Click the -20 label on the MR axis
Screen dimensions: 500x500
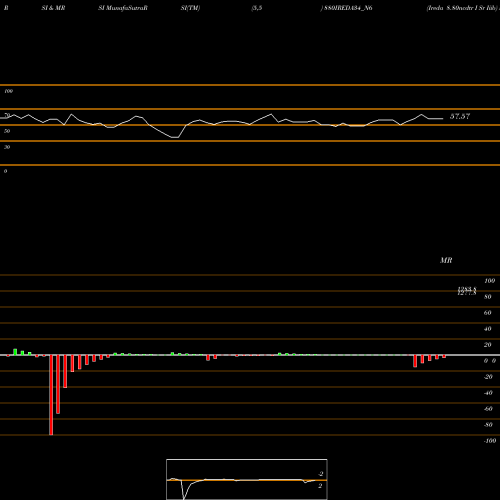tap(488, 377)
